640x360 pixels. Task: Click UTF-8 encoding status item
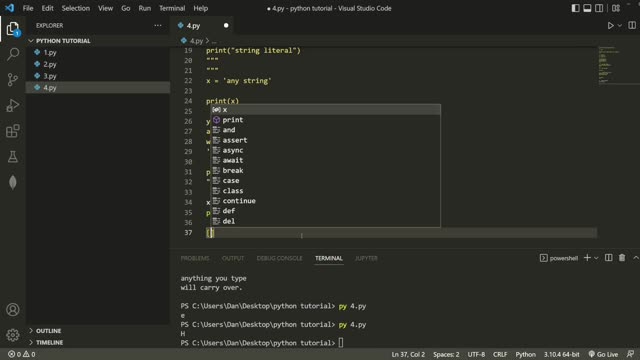[476, 354]
